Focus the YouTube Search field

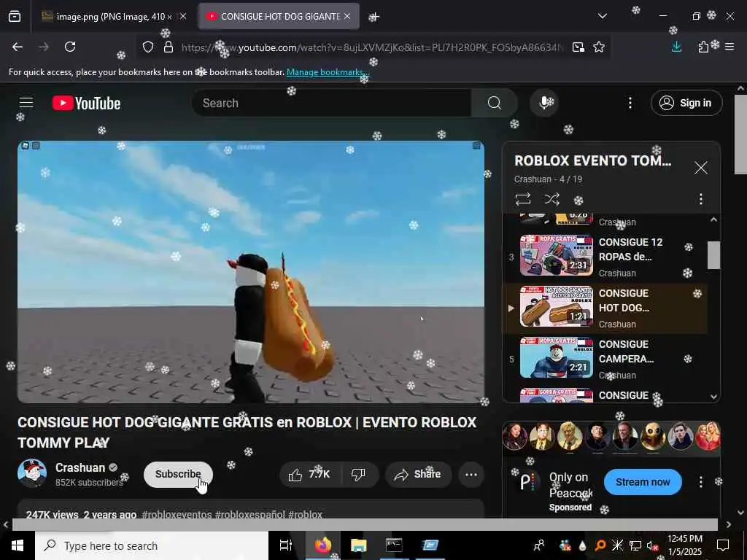point(332,103)
